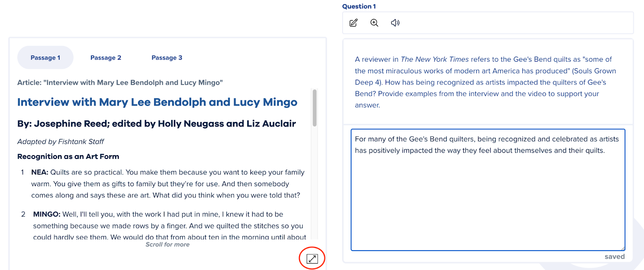Click the "Question 1" label

(x=359, y=6)
